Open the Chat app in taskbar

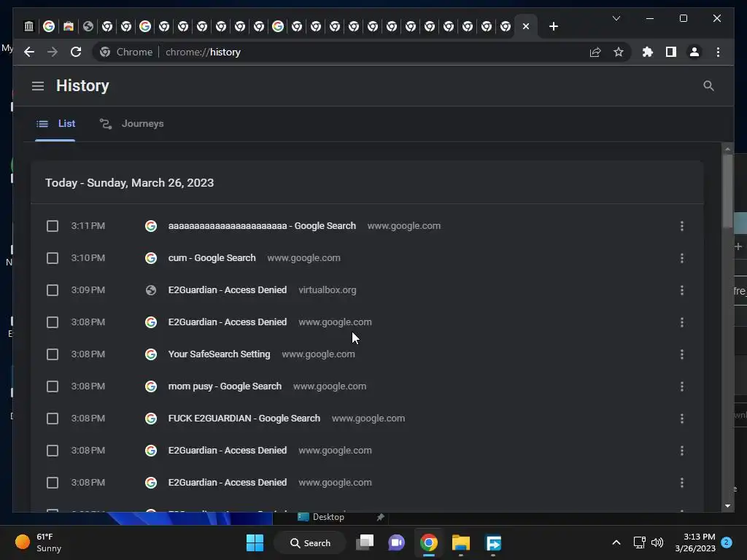point(396,542)
